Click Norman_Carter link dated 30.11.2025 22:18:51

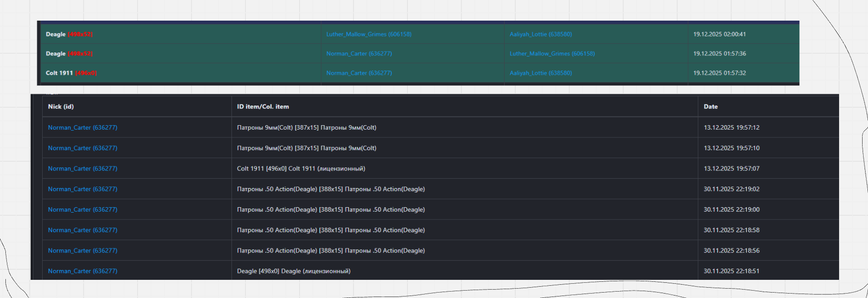click(82, 271)
